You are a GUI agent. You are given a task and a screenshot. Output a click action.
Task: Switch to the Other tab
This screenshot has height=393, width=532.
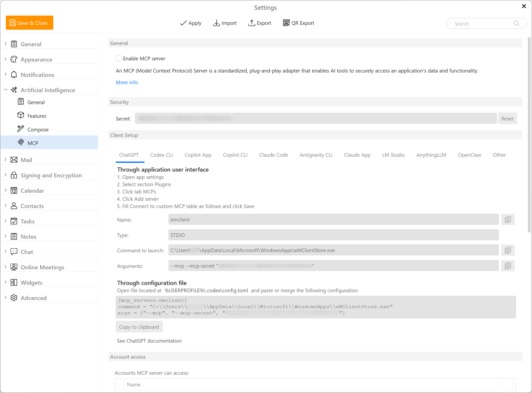click(x=499, y=155)
